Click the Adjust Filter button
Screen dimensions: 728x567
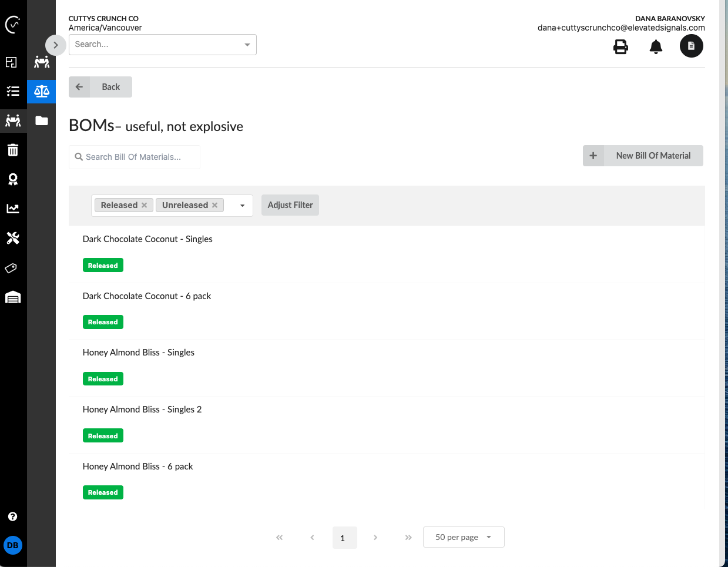(290, 205)
